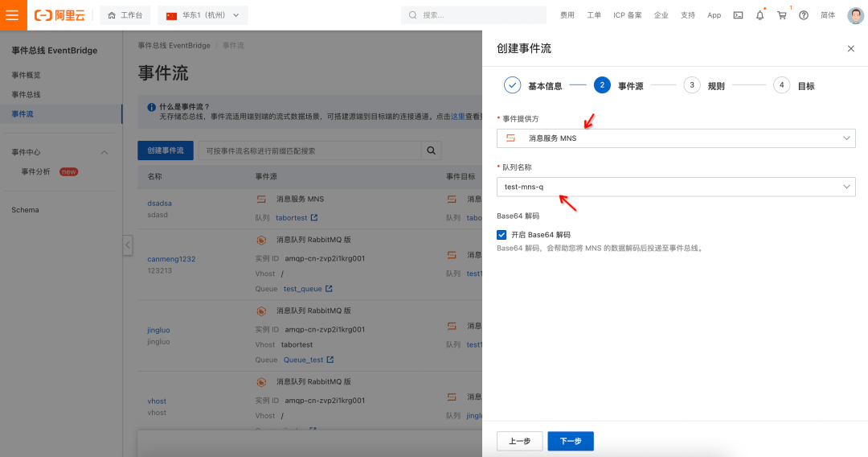Expand the 事件提供方 dropdown
Image resolution: width=868 pixels, height=457 pixels.
click(676, 138)
